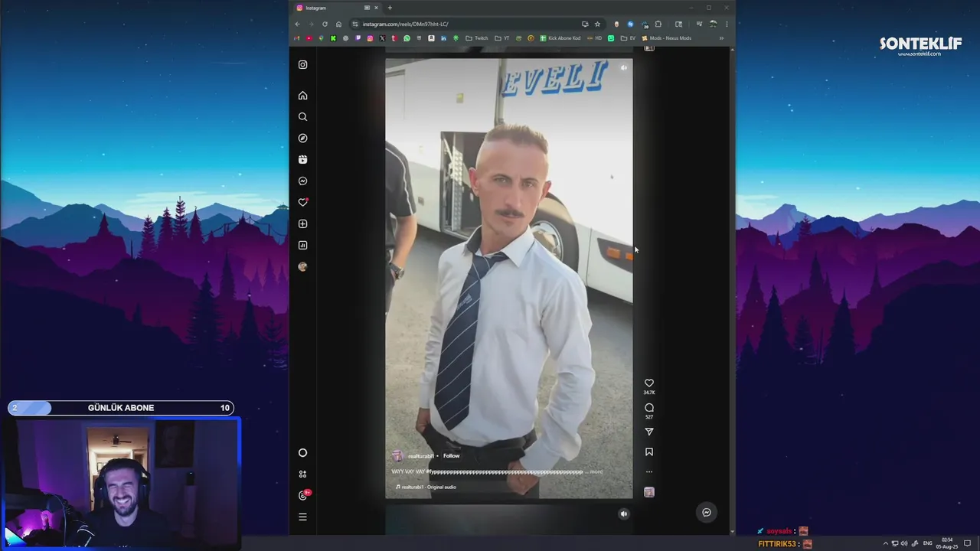Open Notifications heart in sidebar
Viewport: 980px width, 551px height.
tap(302, 203)
